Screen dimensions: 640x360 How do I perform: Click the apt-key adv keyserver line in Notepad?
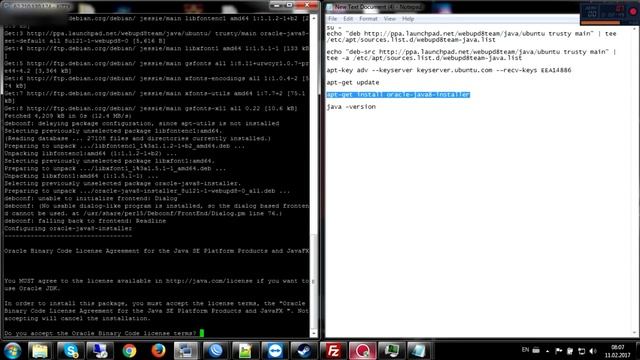pos(449,70)
